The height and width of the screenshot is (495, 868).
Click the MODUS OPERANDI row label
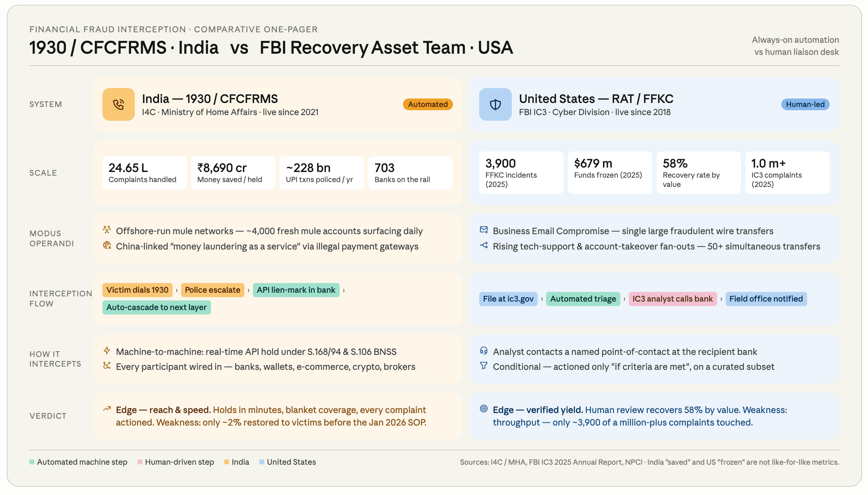point(52,238)
